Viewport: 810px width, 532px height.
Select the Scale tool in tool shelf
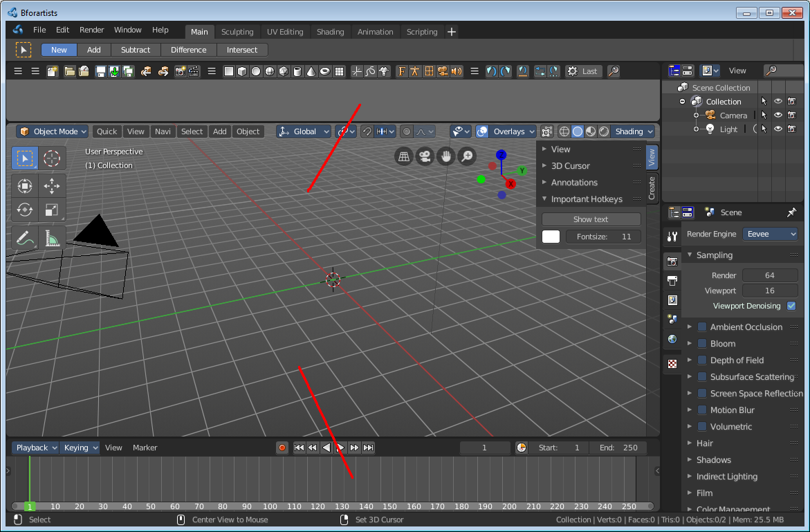click(x=52, y=210)
